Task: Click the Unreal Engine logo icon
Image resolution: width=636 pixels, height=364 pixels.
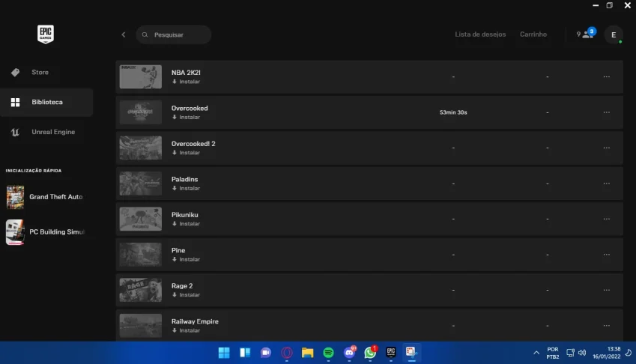Action: coord(16,132)
